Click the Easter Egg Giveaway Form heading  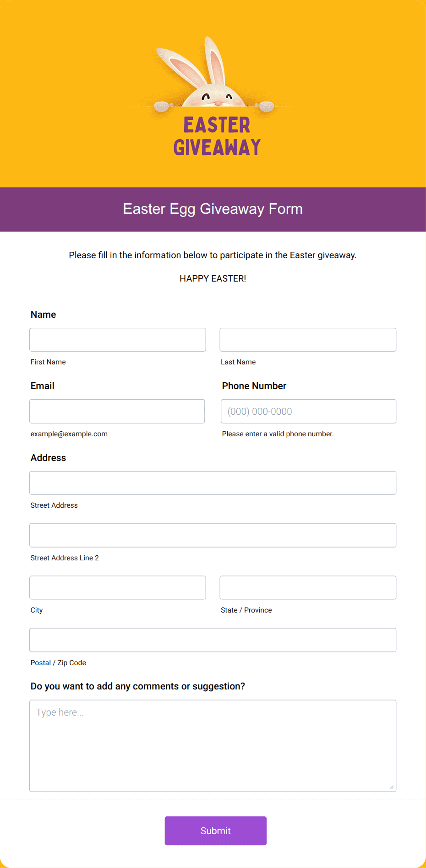(213, 209)
